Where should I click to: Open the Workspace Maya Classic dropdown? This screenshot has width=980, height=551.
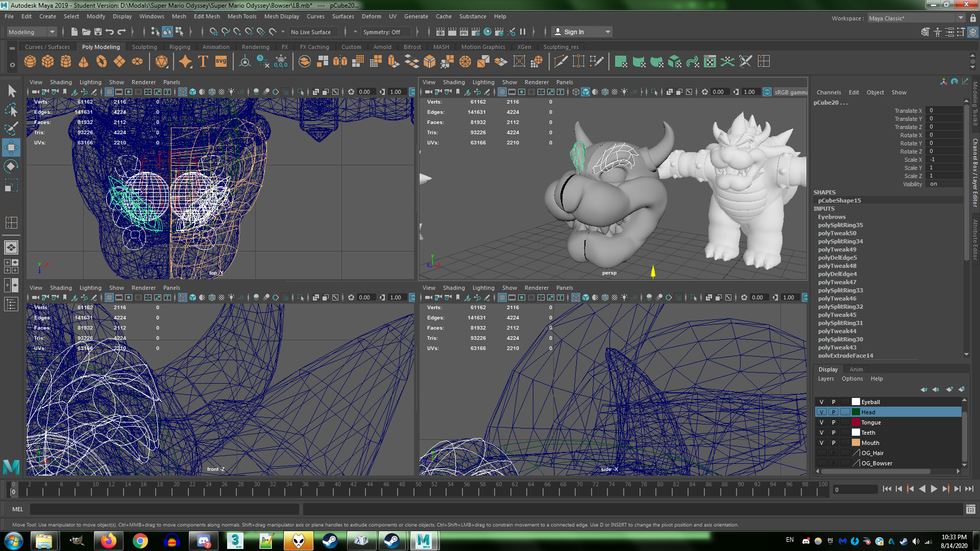point(916,18)
